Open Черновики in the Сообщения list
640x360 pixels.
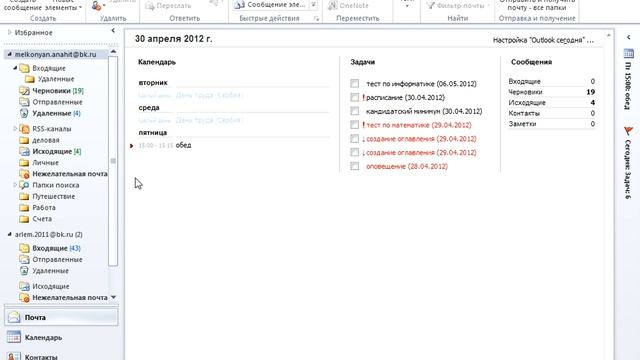click(525, 92)
